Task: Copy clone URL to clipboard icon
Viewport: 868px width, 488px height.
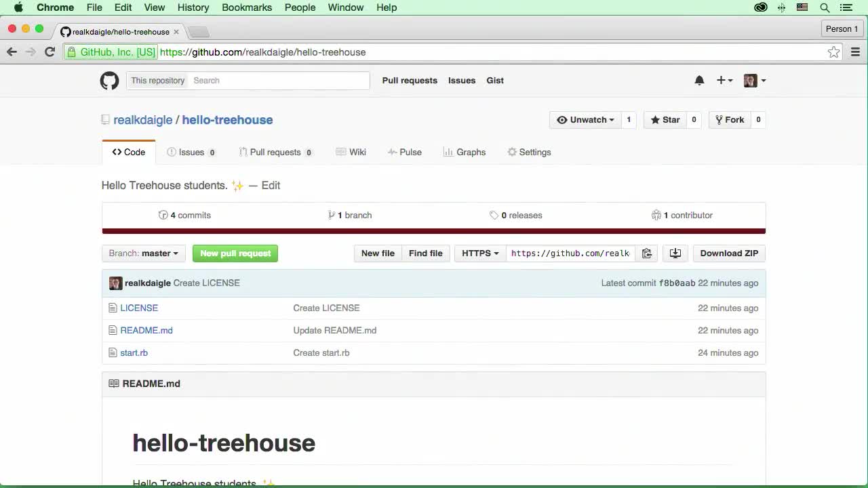Action: (x=647, y=253)
